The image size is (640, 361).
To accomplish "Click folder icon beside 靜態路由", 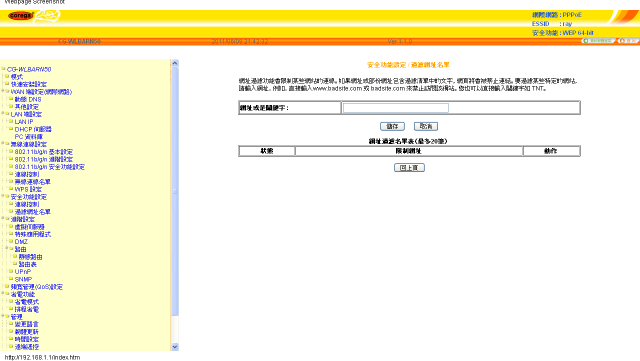I will pyautogui.click(x=15, y=256).
